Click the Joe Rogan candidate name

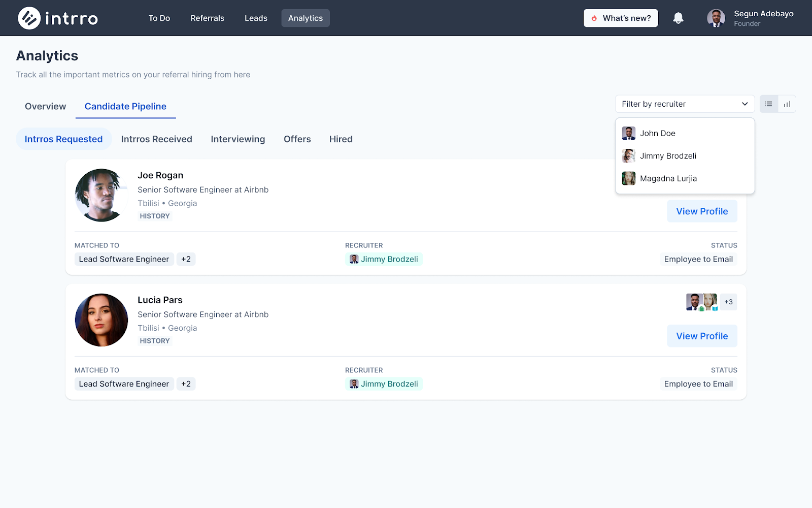point(160,175)
